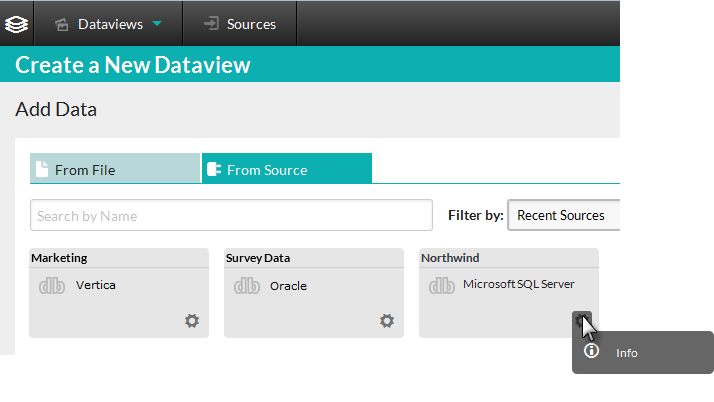This screenshot has width=714, height=402.
Task: Click the file icon on From File tab
Action: pyautogui.click(x=42, y=169)
